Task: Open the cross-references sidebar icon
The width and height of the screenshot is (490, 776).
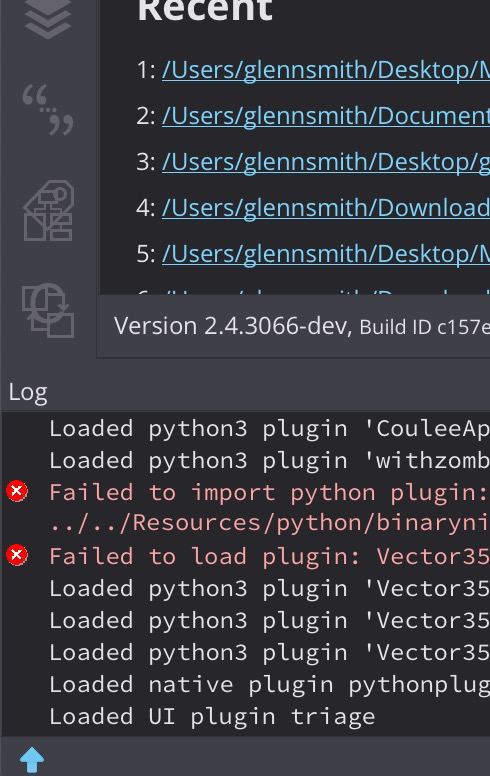Action: click(48, 310)
